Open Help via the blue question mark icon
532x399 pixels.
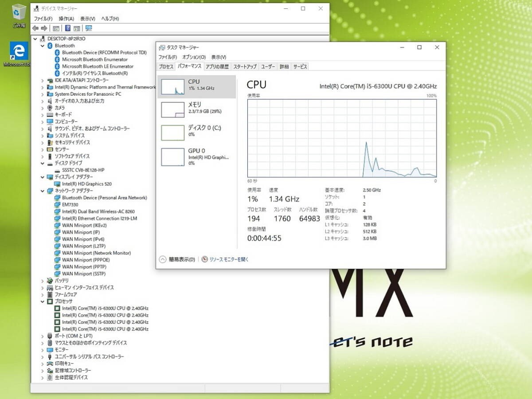(68, 28)
